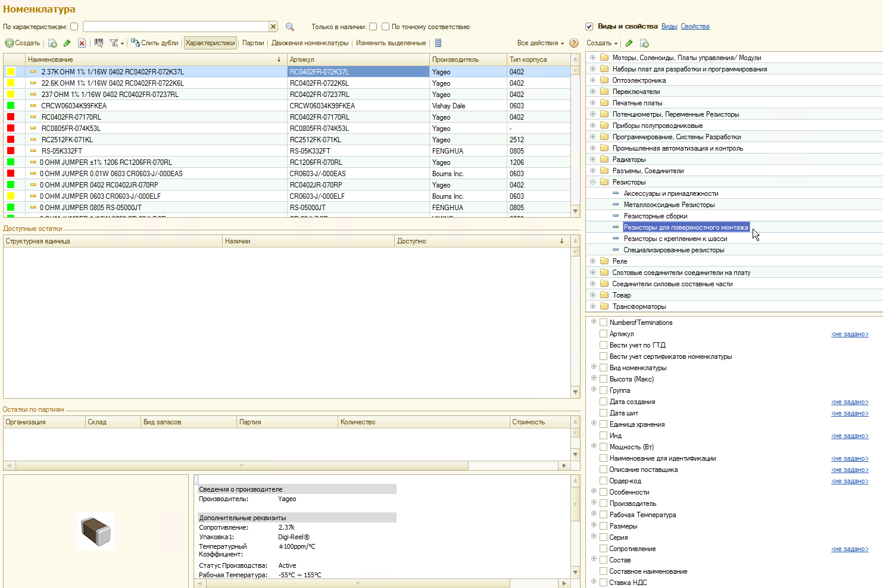Expand the Мощность (Вт) property node

[x=594, y=446]
